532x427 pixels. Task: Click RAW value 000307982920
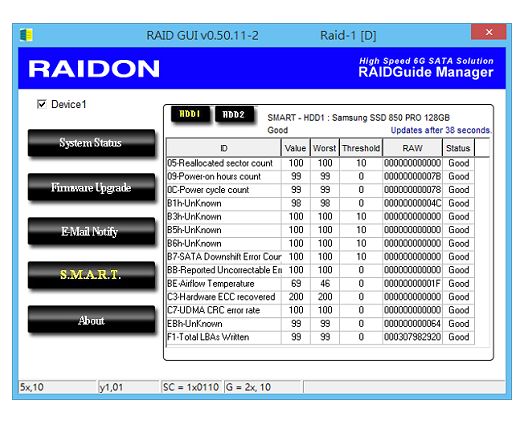(412, 337)
